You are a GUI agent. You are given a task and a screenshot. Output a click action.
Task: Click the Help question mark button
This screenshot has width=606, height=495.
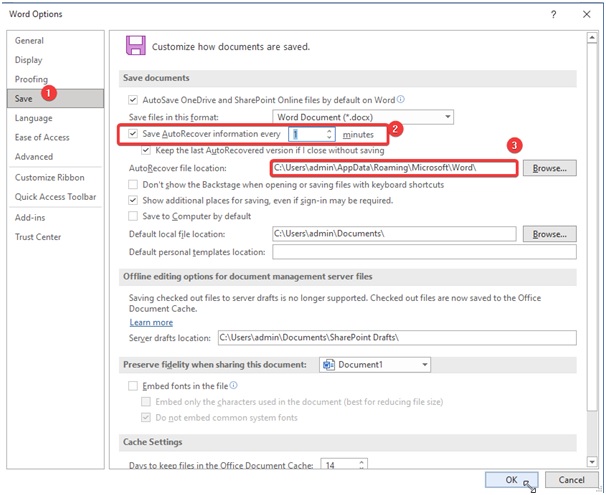pyautogui.click(x=553, y=14)
